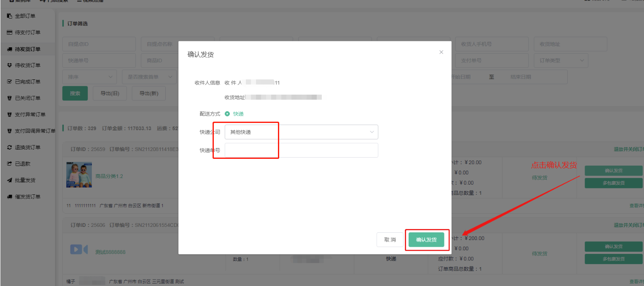Expand the 订单类型 dropdown
Viewport: 644px width, 286px height.
560,60
